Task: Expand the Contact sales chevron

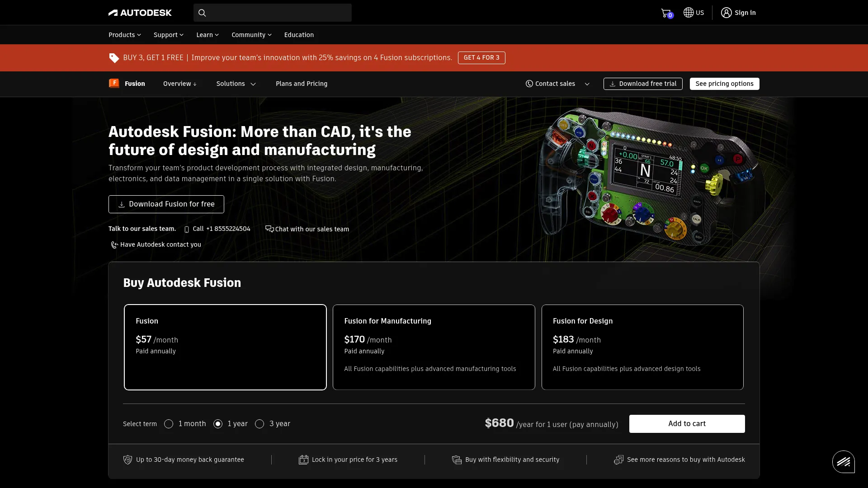Action: [587, 84]
